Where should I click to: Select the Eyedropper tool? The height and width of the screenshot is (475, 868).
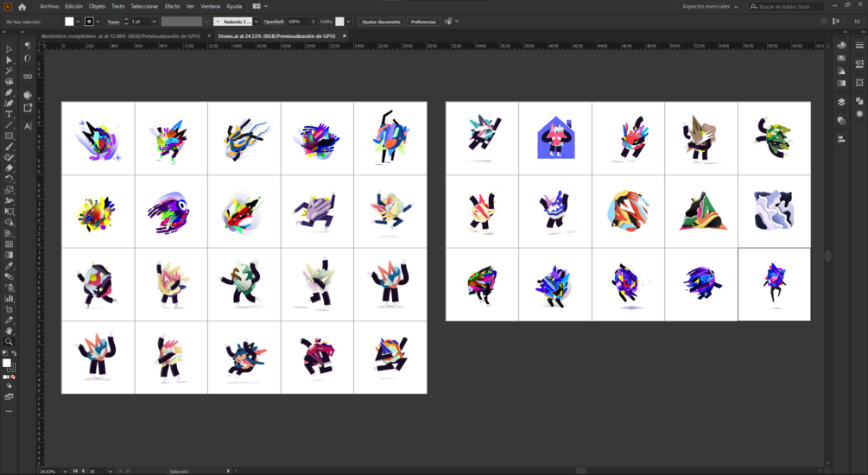(9, 266)
